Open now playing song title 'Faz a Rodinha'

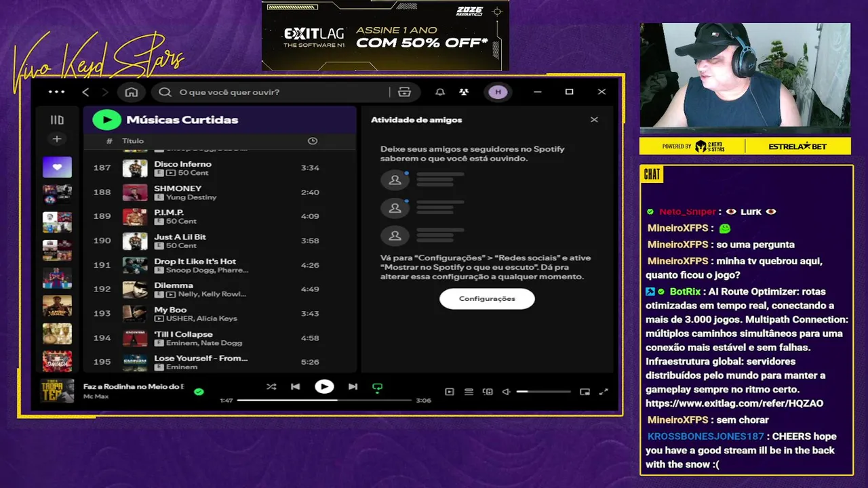[134, 386]
